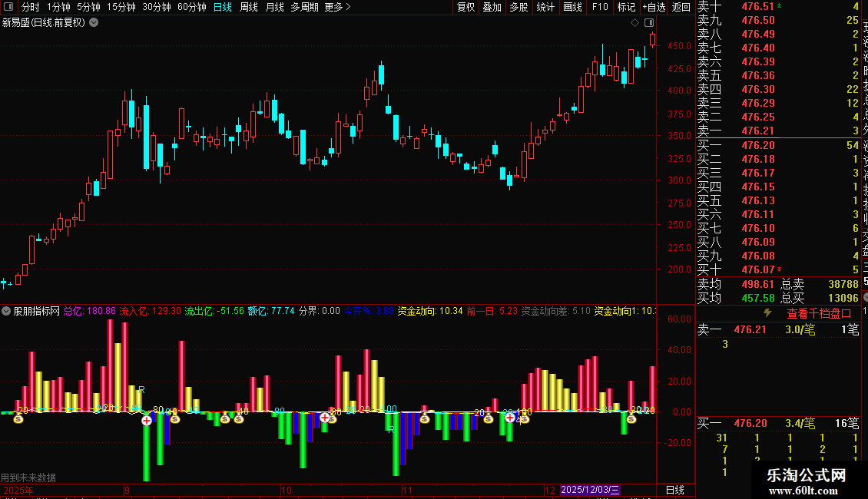This screenshot has height=499, width=868.
Task: Open the 多周期 multi-period view
Action: (x=304, y=7)
